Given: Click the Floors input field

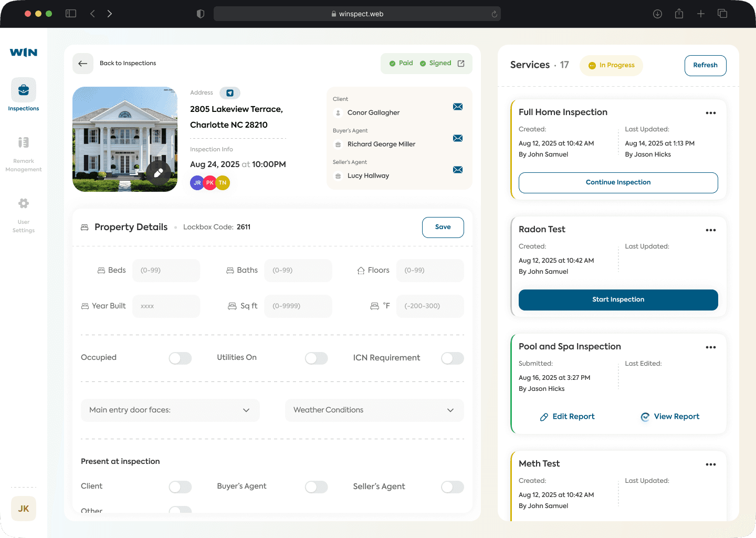Looking at the screenshot, I should (430, 271).
